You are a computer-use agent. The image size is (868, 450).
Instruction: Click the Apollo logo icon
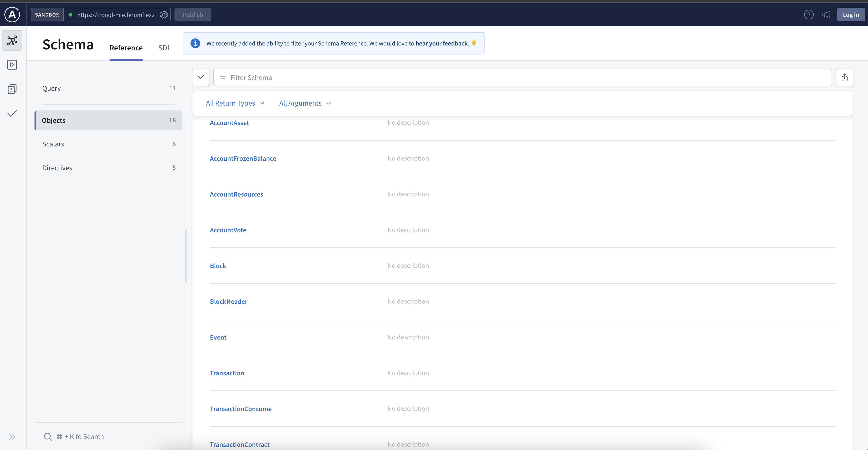coord(12,15)
